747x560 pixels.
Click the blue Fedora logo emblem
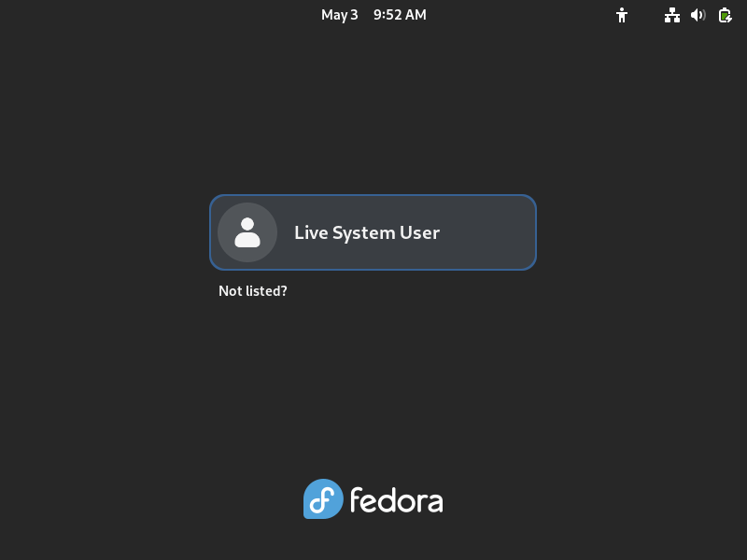[x=323, y=498]
